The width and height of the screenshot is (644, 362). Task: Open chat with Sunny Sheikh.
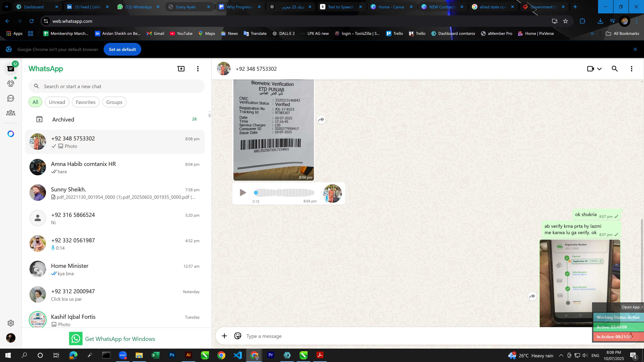pos(115,193)
